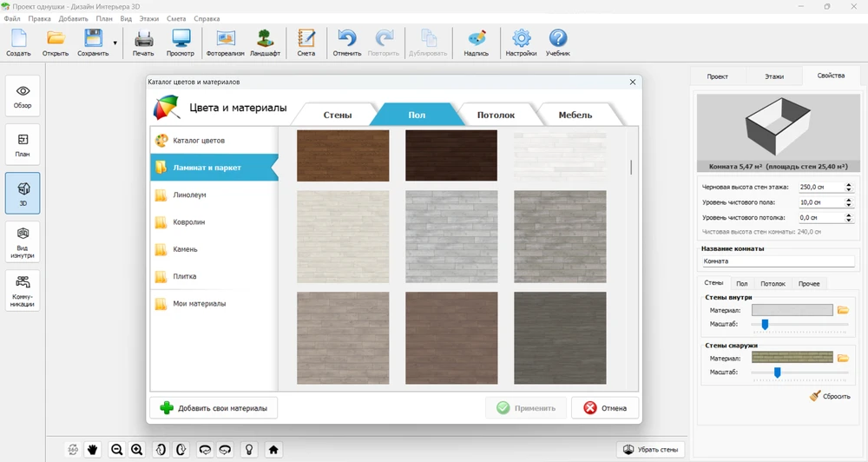Expand the Сохранить dropdown arrow
This screenshot has width=868, height=462.
pos(115,42)
